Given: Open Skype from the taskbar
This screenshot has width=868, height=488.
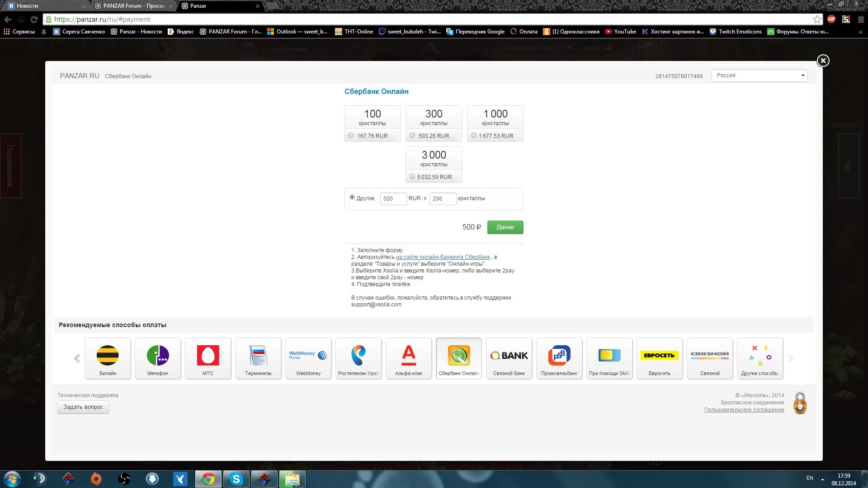Looking at the screenshot, I should 236,479.
